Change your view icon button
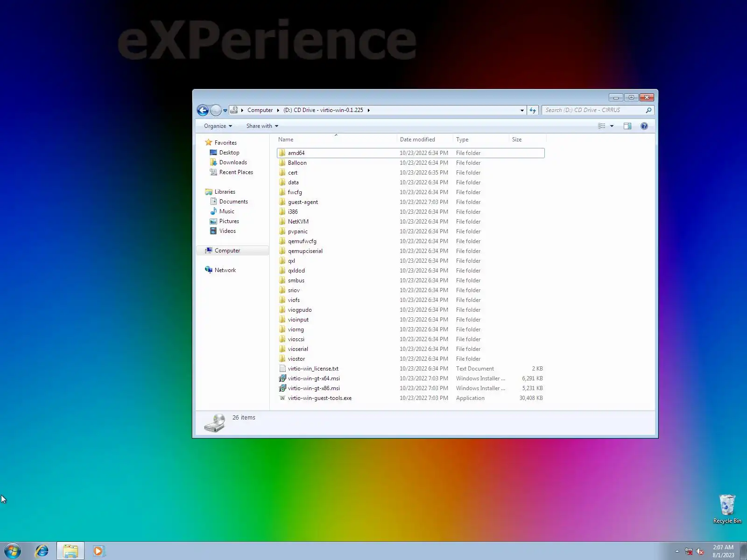The width and height of the screenshot is (747, 560). [x=602, y=126]
